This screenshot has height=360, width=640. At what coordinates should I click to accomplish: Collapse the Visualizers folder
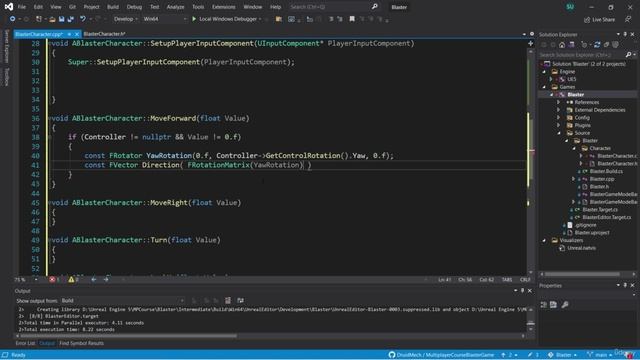pyautogui.click(x=544, y=240)
